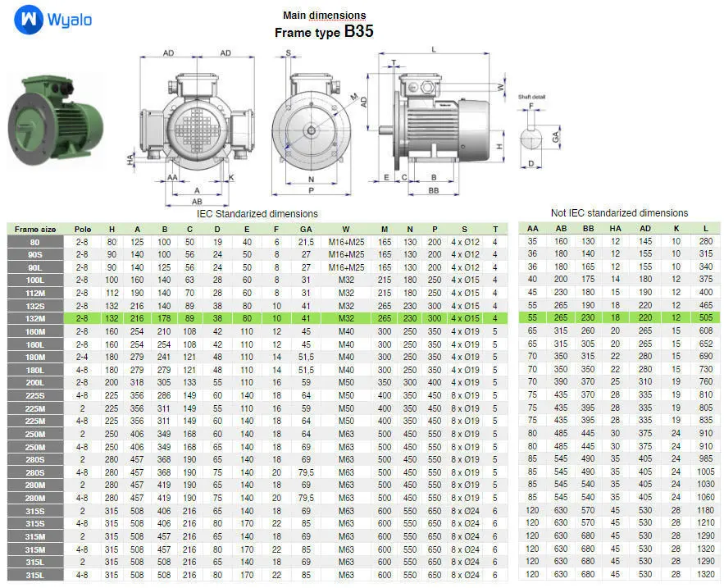The image size is (724, 588).
Task: Click the AD header in non-IEC table
Action: pos(645,228)
